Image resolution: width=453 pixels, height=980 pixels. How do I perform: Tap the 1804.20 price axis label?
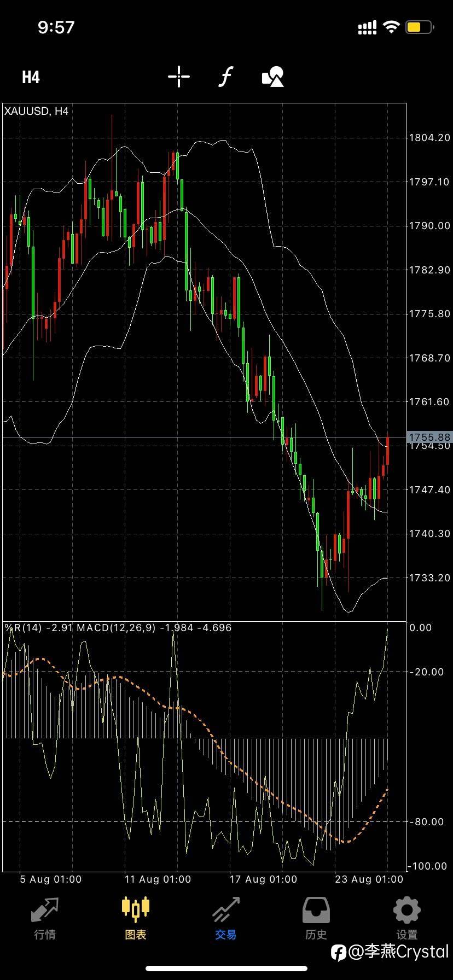click(x=429, y=138)
